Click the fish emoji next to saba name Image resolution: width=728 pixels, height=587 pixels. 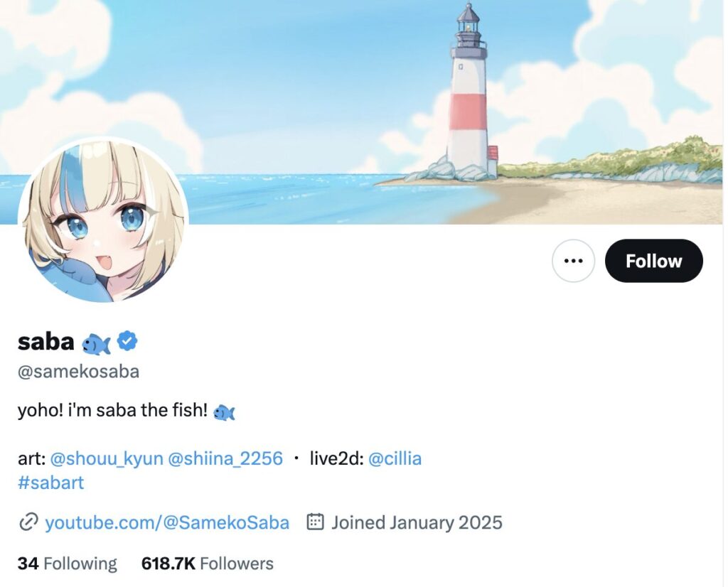[96, 344]
